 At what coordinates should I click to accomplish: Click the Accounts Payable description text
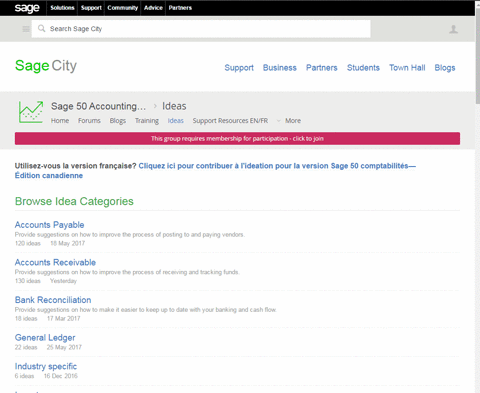pyautogui.click(x=130, y=235)
